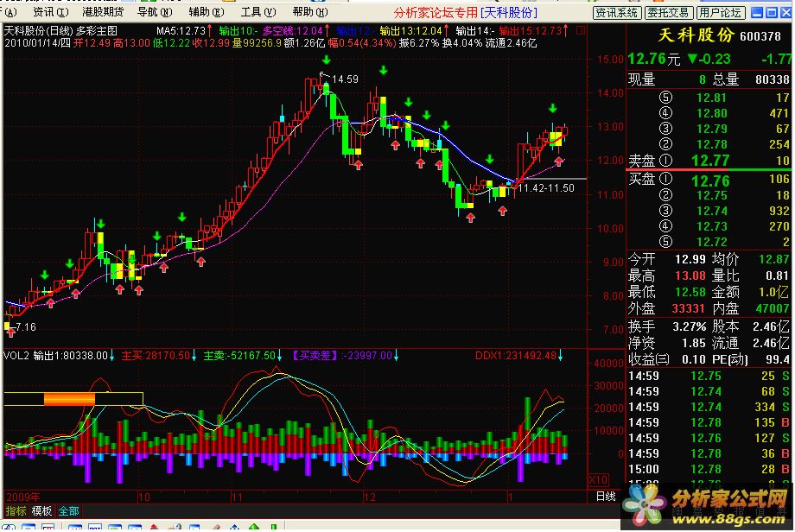Select the 14:59 trade with volume 127
Image resolution: width=795 pixels, height=532 pixels.
coord(709,438)
